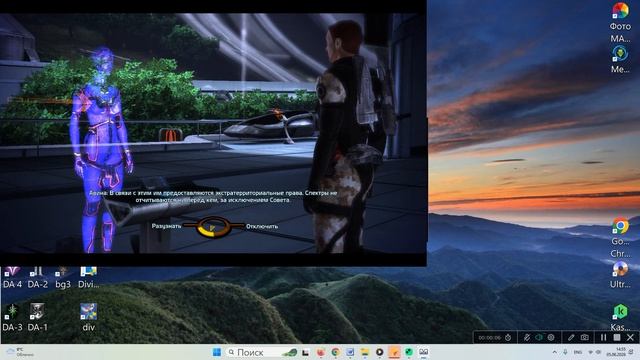Screen dimensions: 640x360
Task: Switch to the orange active taskbar app
Action: [x=394, y=352]
